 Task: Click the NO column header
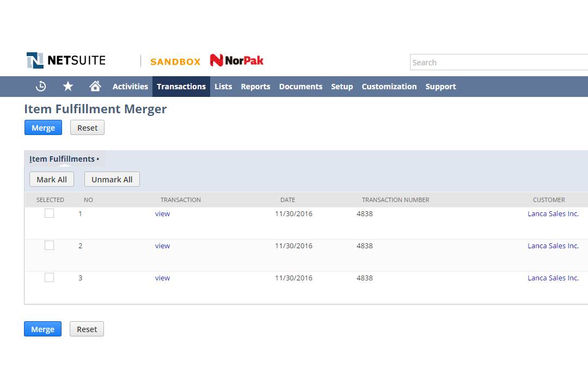click(x=89, y=200)
